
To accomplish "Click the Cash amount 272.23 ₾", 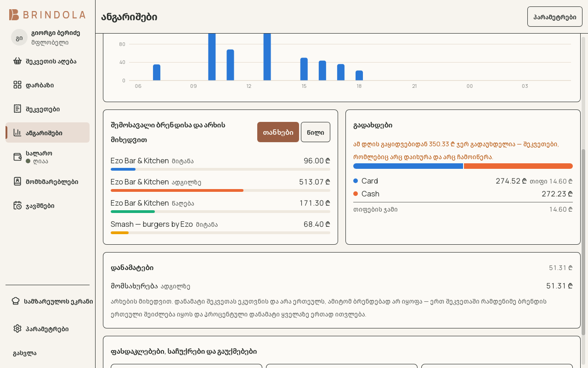I will pos(557,194).
